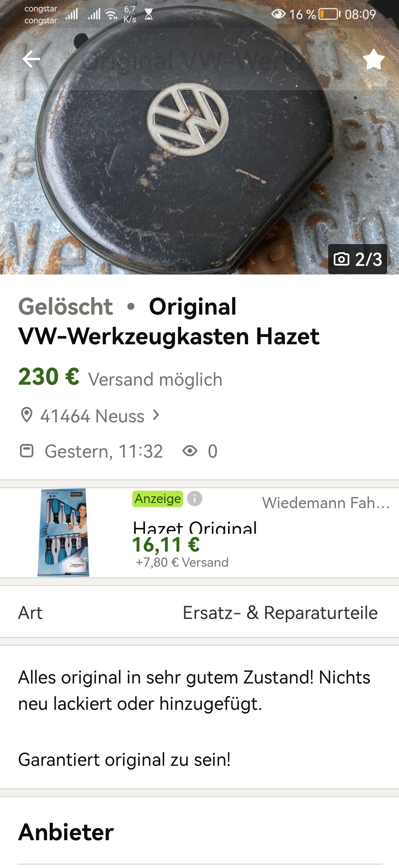The image size is (399, 868).
Task: Select the Art Ersatz- & Reparaturteile row
Action: pyautogui.click(x=199, y=612)
